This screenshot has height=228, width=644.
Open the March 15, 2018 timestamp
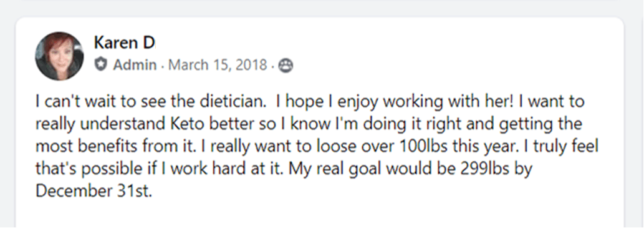coord(218,65)
